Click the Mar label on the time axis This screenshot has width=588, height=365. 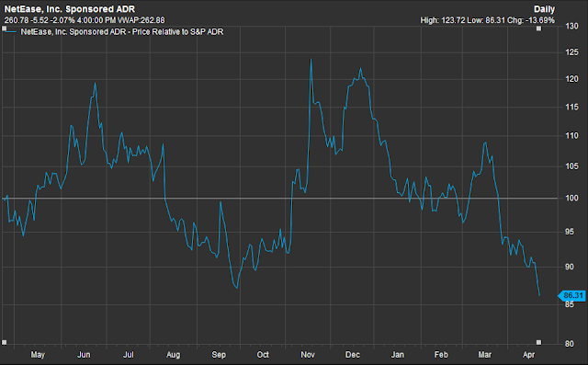tap(484, 355)
